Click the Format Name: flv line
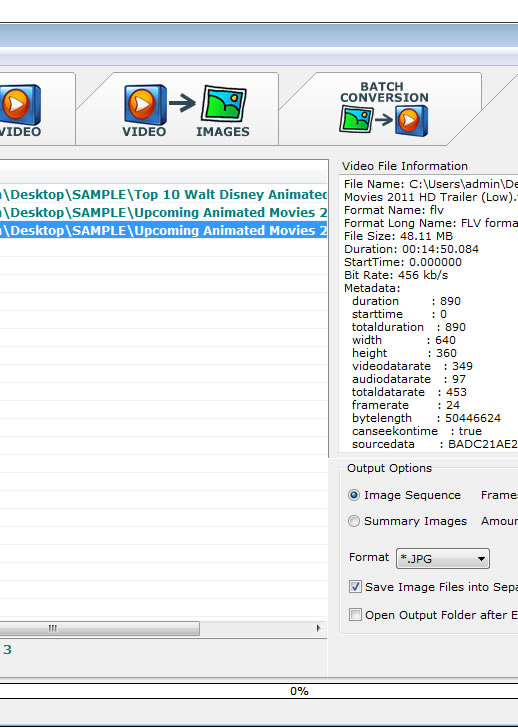This screenshot has width=518, height=728. tap(394, 210)
